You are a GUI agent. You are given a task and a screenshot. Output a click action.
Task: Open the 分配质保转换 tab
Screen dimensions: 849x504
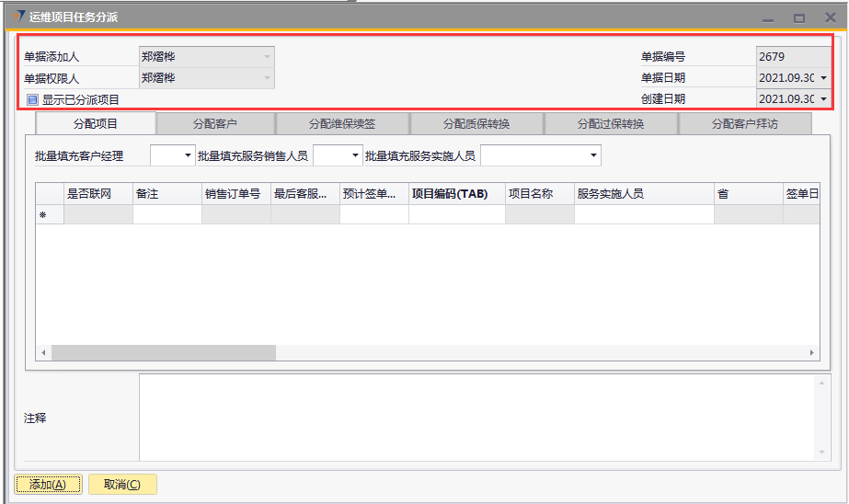[x=476, y=123]
